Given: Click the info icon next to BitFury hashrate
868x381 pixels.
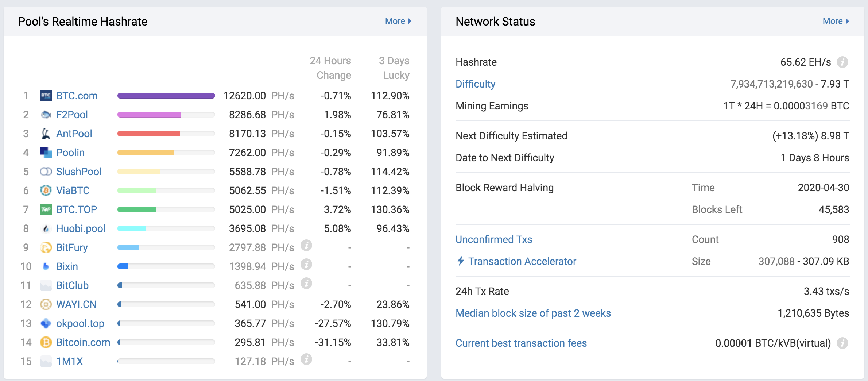Looking at the screenshot, I should (306, 246).
